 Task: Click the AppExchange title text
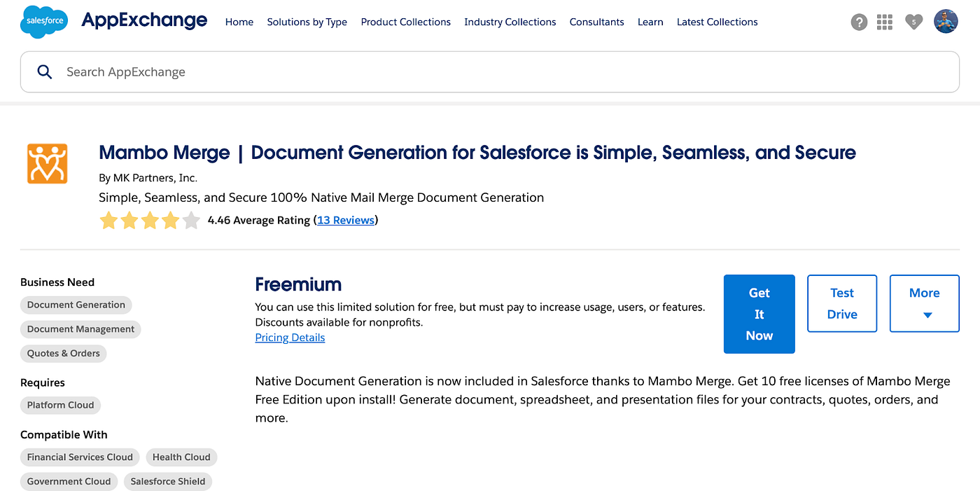[144, 20]
